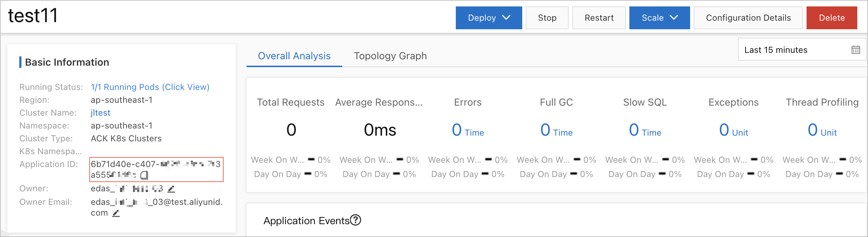
Task: Click the calendar icon in time range picker
Action: [855, 50]
